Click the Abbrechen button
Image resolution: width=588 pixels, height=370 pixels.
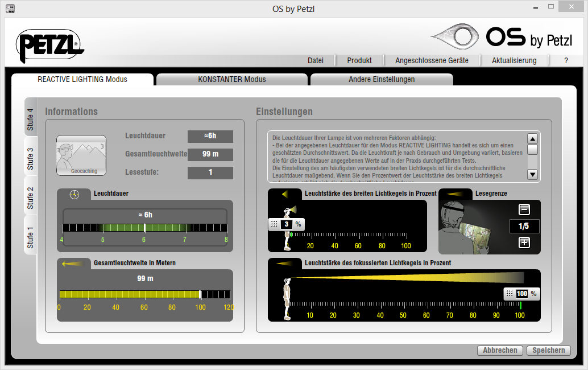(x=500, y=350)
